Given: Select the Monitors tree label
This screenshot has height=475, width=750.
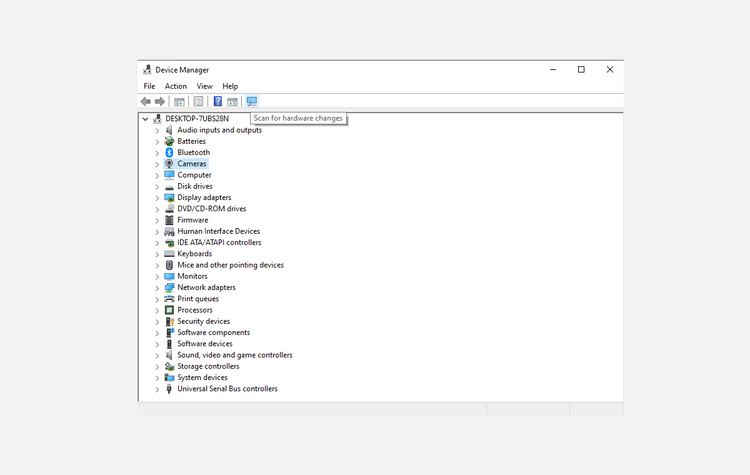Looking at the screenshot, I should [x=192, y=276].
